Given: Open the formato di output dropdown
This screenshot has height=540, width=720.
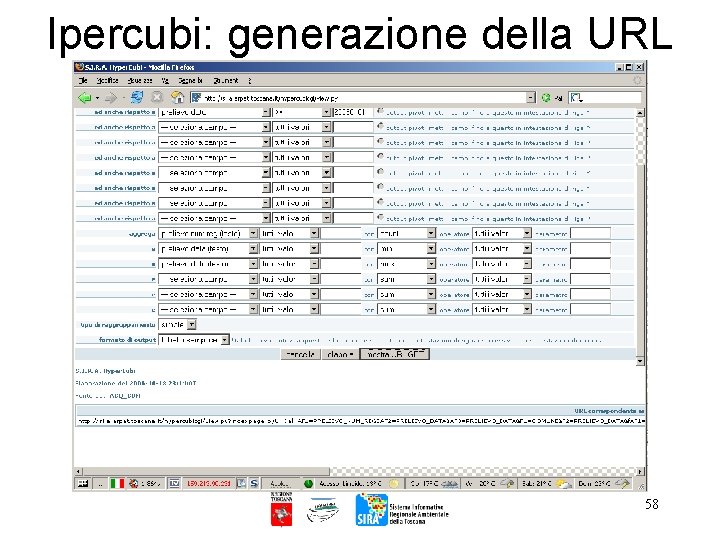Looking at the screenshot, I should tap(194, 340).
